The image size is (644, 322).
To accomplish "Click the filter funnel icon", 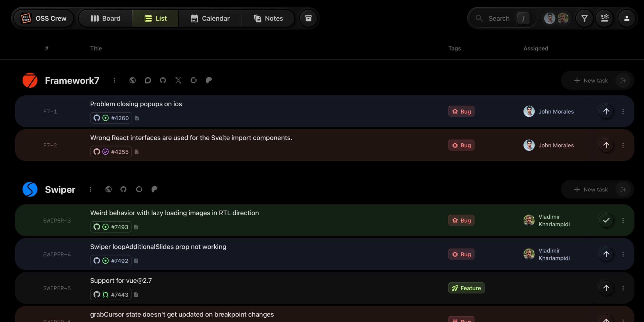I will [584, 18].
